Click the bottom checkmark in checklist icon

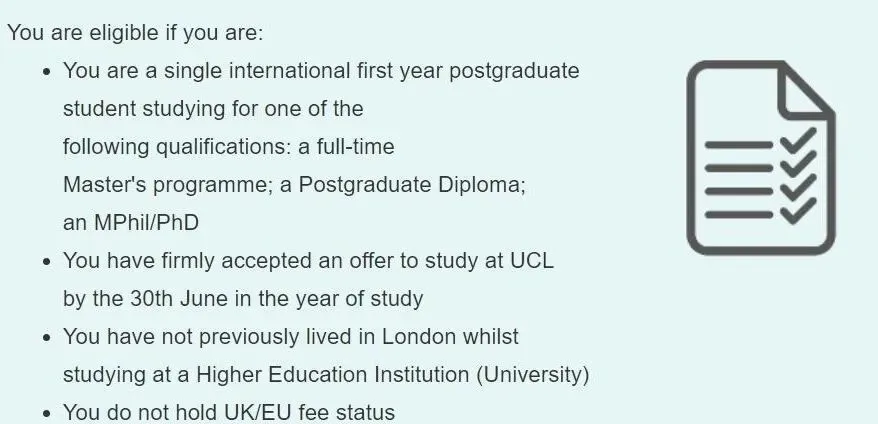[x=798, y=211]
